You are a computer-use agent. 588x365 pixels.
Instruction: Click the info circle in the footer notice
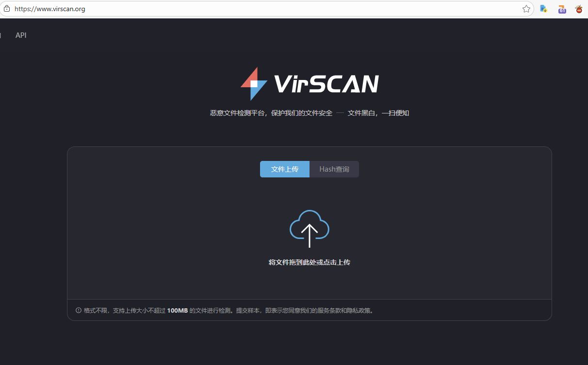tap(78, 310)
